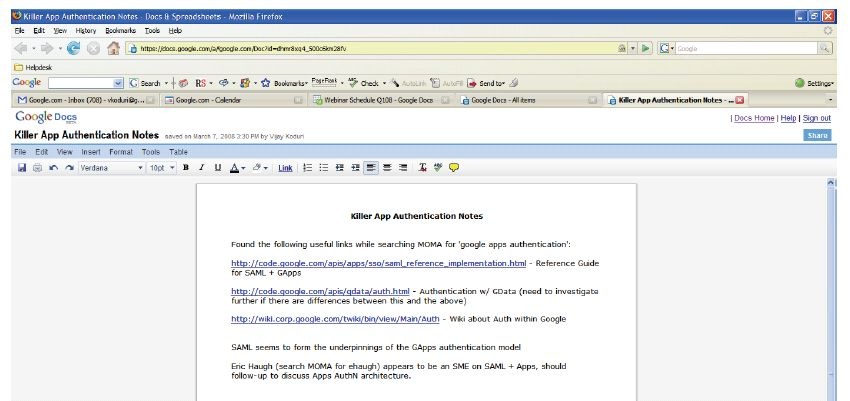Viewport: 850px width, 401px height.
Task: Decrease the paragraph indent
Action: (x=340, y=168)
